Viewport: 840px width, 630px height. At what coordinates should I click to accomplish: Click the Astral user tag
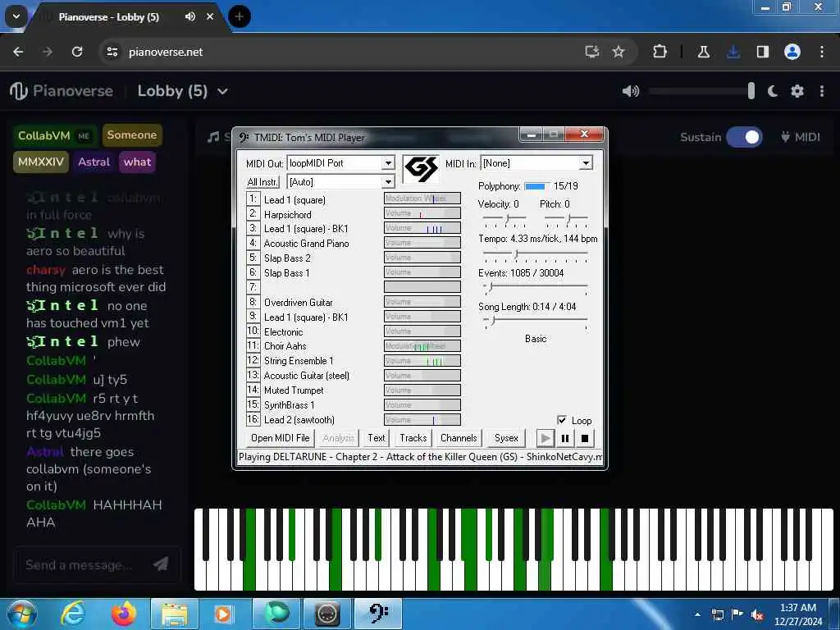click(94, 162)
